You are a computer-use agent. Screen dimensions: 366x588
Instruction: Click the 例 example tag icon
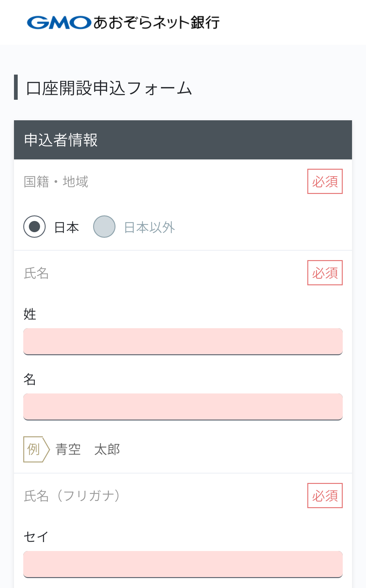click(x=35, y=449)
